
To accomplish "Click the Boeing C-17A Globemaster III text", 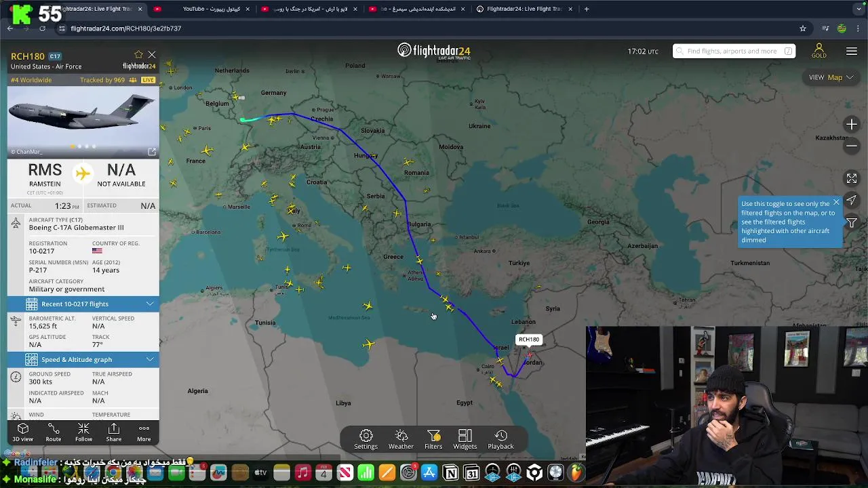I will pyautogui.click(x=76, y=228).
